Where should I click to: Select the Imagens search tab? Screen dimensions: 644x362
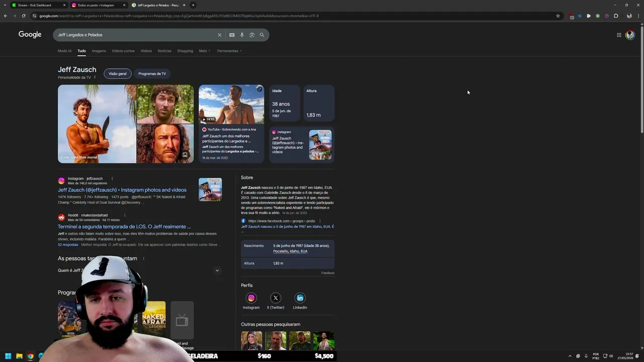99,51
